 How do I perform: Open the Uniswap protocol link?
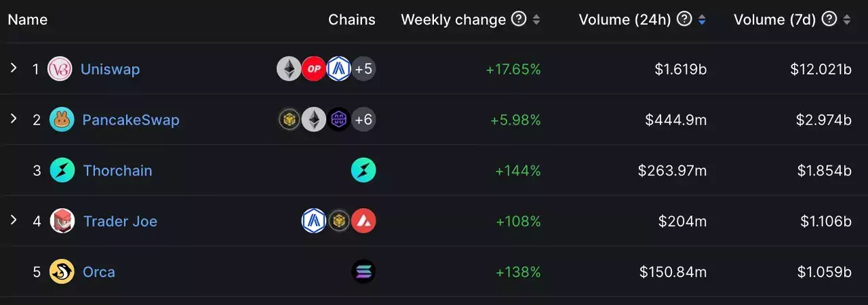tap(110, 69)
